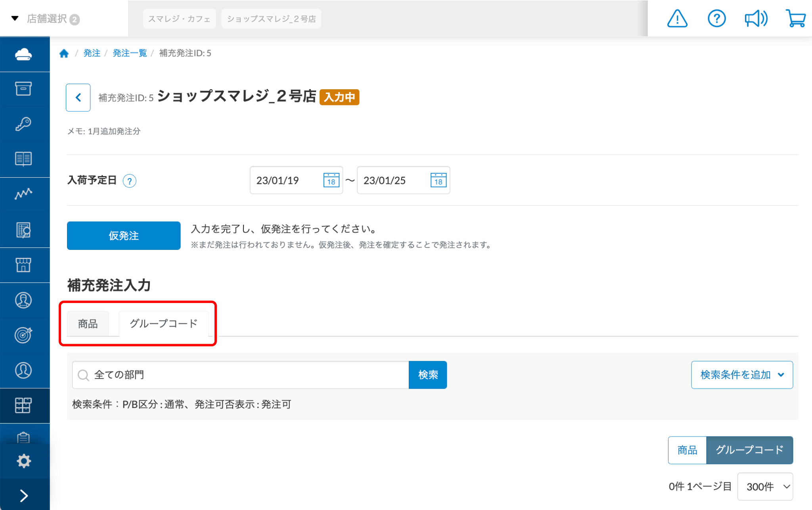Open the help question mark icon in header
This screenshot has height=510, width=812.
716,19
